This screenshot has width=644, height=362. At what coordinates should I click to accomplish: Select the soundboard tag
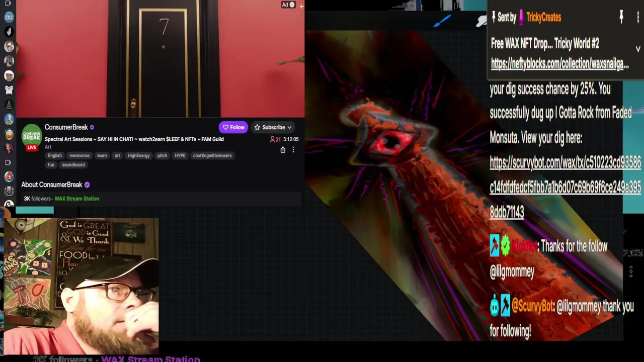(73, 164)
